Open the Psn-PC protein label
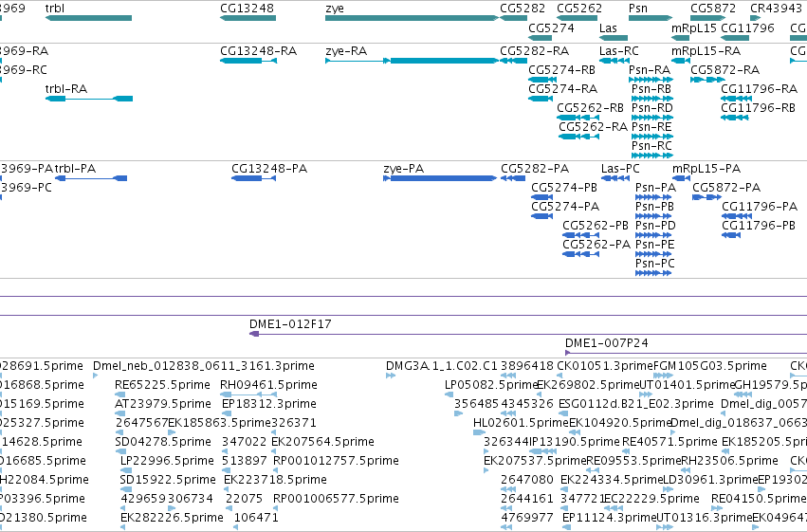Screen dimensions: 807x532 pos(655,264)
